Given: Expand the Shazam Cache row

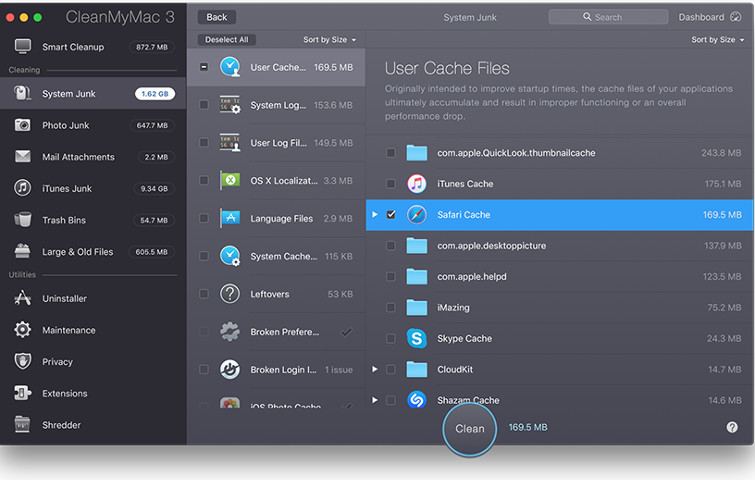Looking at the screenshot, I should click(x=375, y=400).
